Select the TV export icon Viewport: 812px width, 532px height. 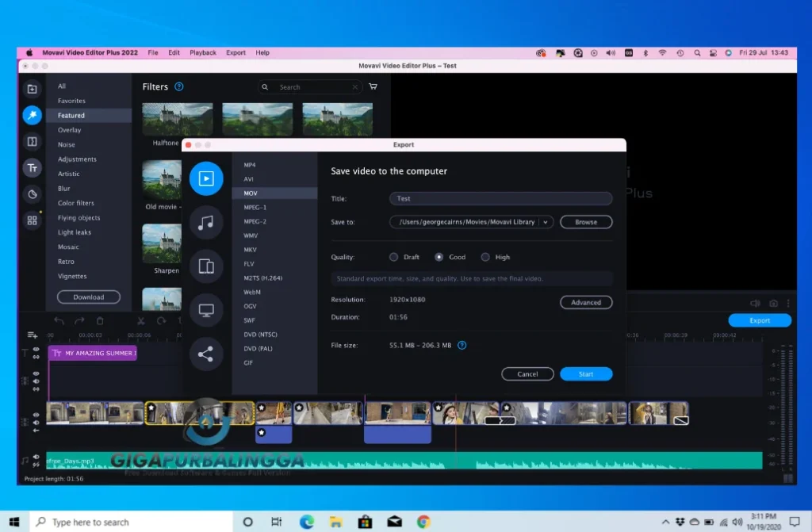[207, 310]
